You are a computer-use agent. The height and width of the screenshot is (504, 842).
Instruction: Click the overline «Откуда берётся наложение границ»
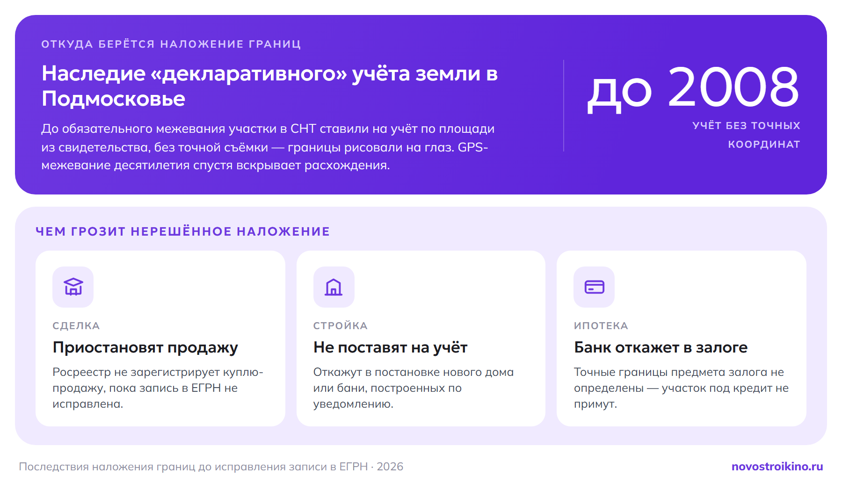pyautogui.click(x=171, y=44)
